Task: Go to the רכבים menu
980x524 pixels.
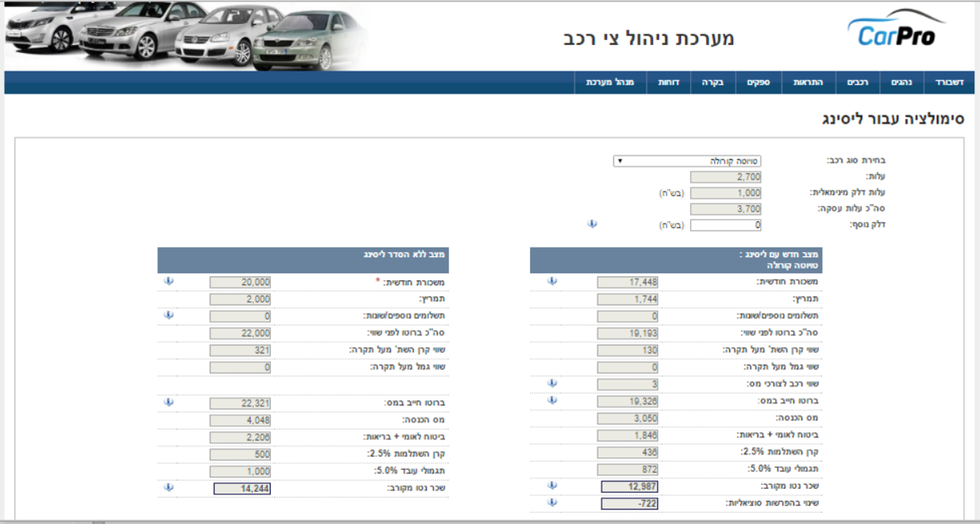Action: tap(858, 83)
